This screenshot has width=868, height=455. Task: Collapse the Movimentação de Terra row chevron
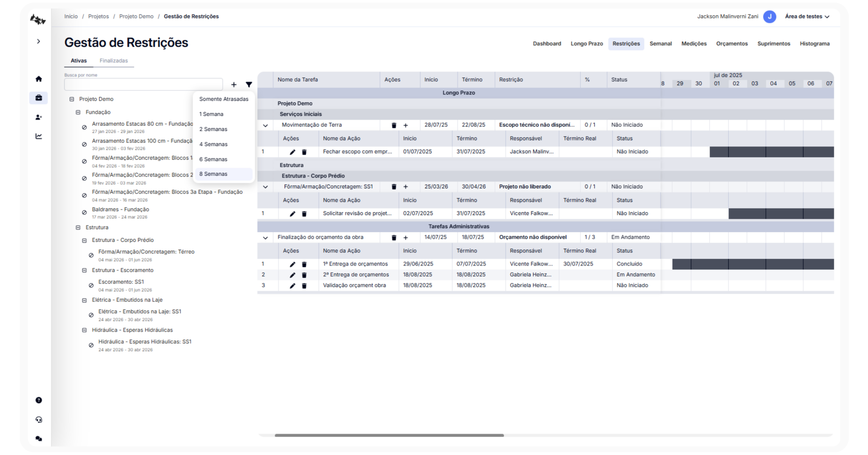click(x=265, y=125)
